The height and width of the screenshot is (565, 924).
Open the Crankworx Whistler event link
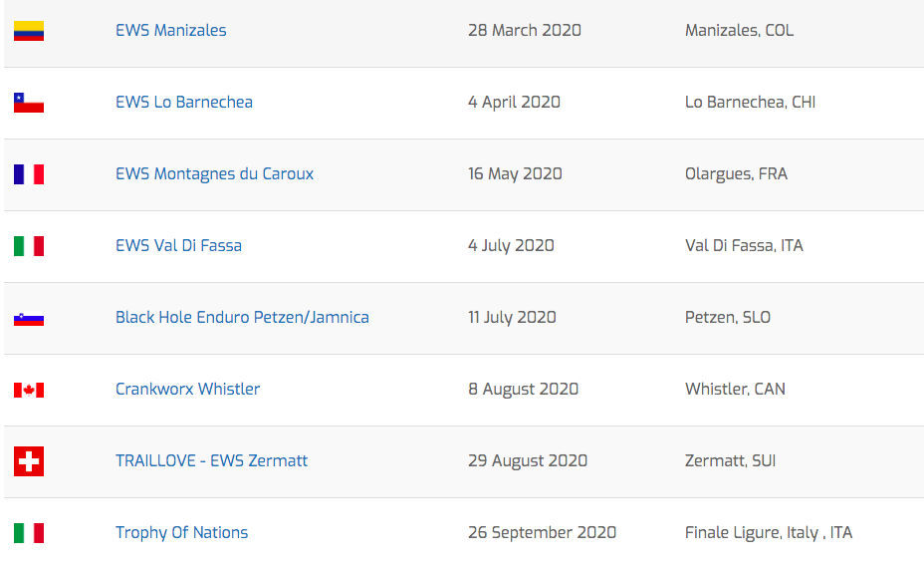point(187,390)
